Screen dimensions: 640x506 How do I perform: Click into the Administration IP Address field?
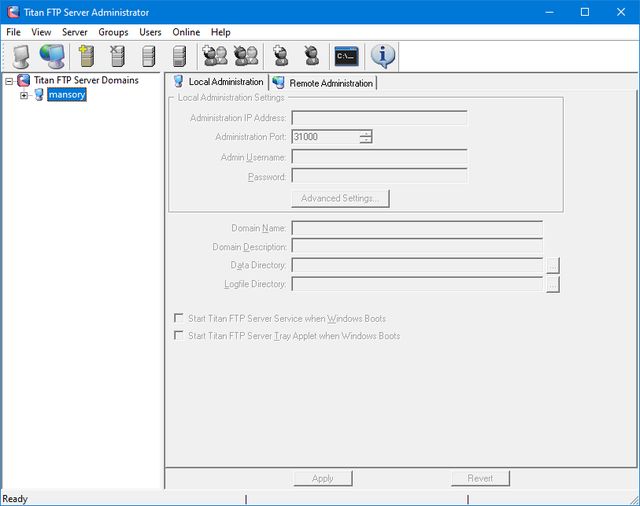379,118
